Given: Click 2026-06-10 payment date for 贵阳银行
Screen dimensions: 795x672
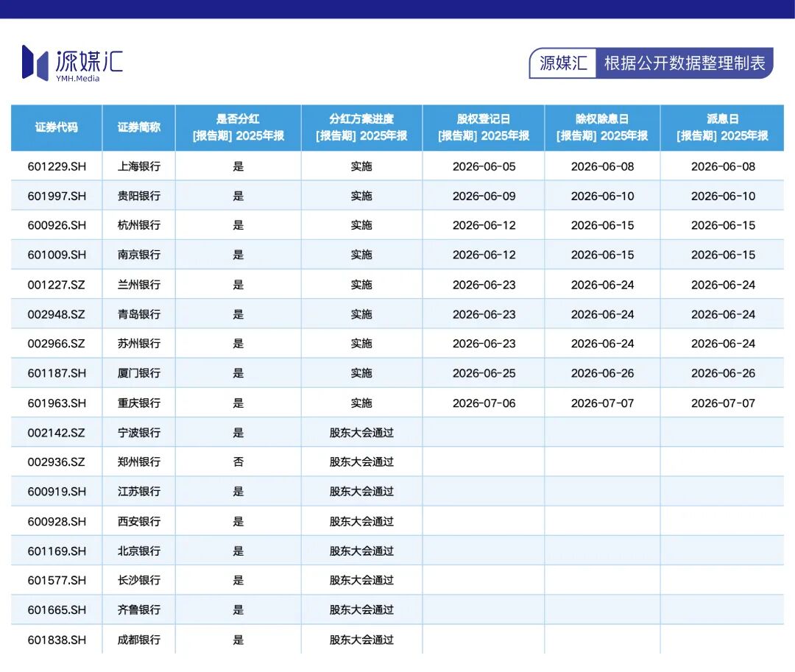Looking at the screenshot, I should 723,196.
